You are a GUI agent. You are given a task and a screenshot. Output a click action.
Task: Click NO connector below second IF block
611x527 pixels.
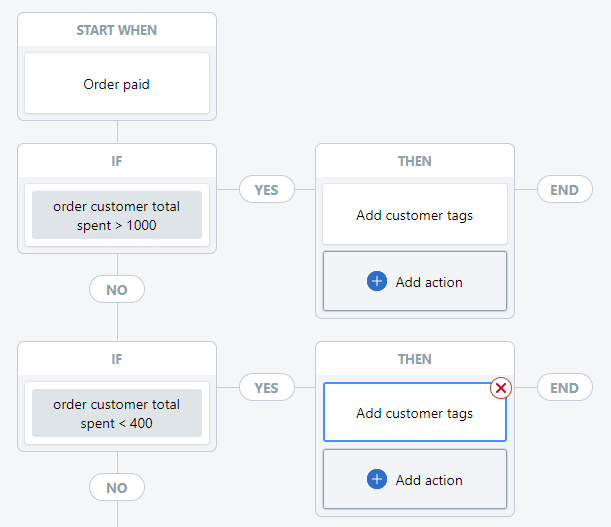tap(117, 488)
